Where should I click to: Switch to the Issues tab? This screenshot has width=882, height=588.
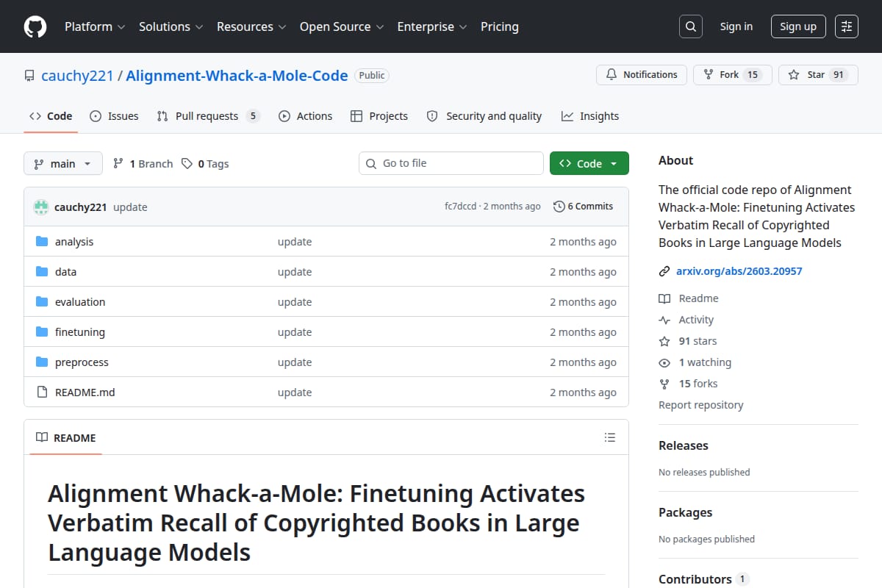pos(114,116)
